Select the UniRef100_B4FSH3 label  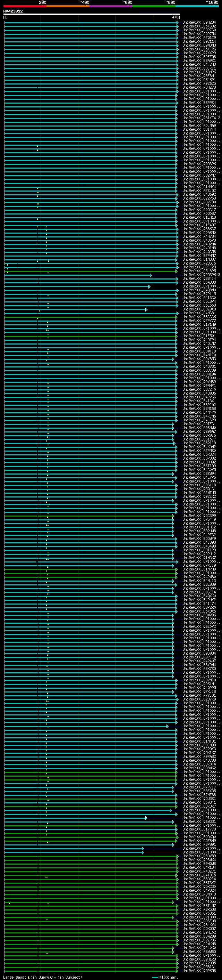click(199, 64)
